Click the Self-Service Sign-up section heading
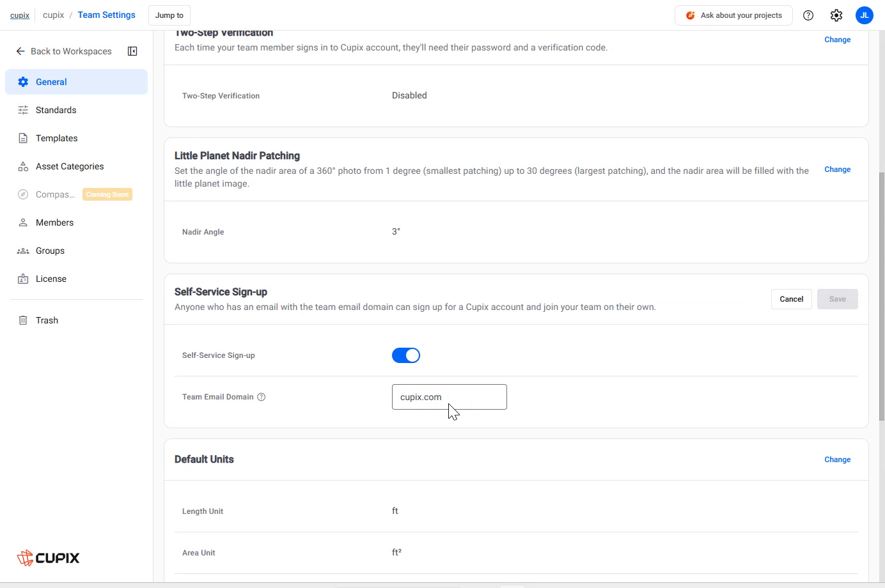 click(221, 292)
